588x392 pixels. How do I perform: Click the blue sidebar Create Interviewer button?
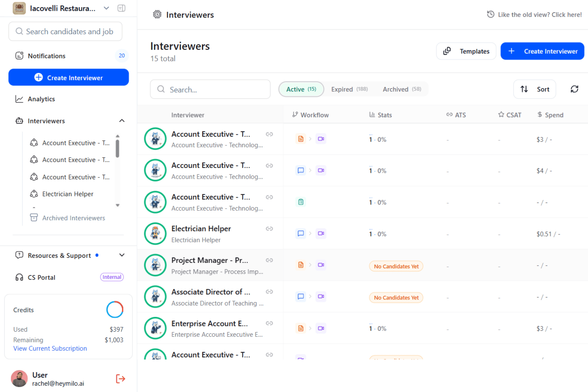pyautogui.click(x=68, y=77)
